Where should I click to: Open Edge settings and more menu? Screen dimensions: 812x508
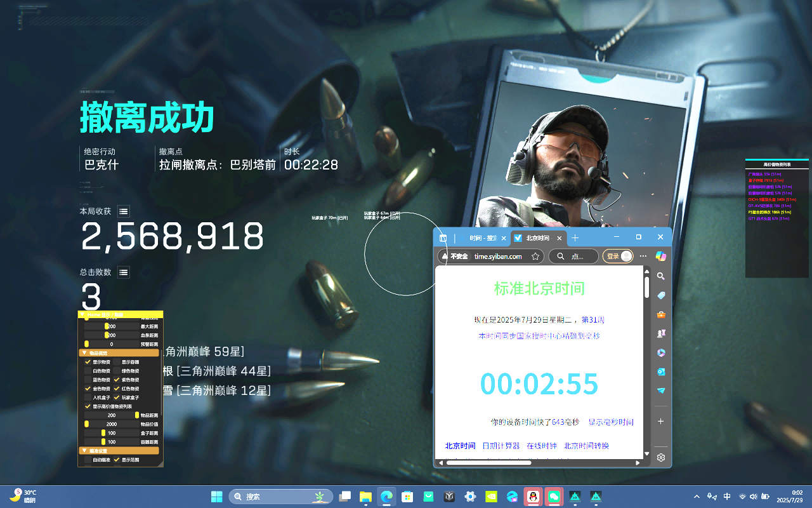point(643,256)
